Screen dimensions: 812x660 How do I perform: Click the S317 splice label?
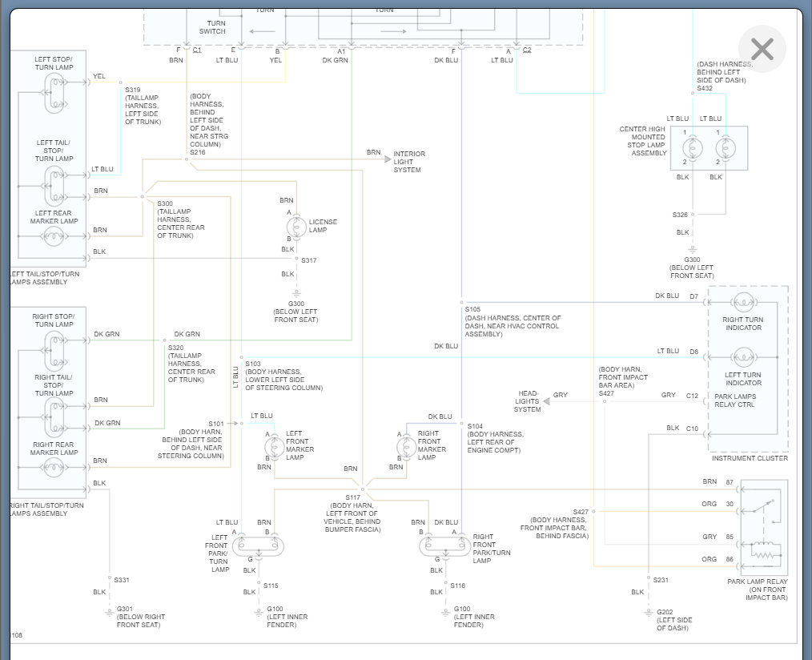308,260
